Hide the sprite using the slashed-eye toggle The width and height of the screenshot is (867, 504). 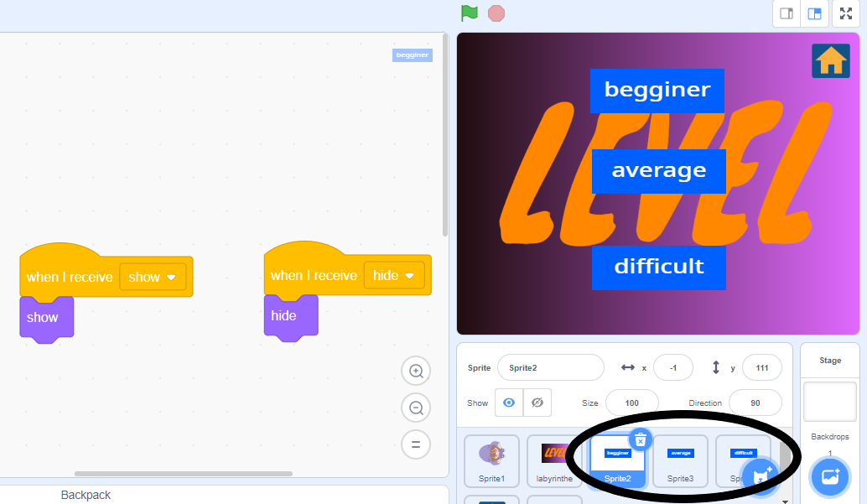[x=537, y=403]
